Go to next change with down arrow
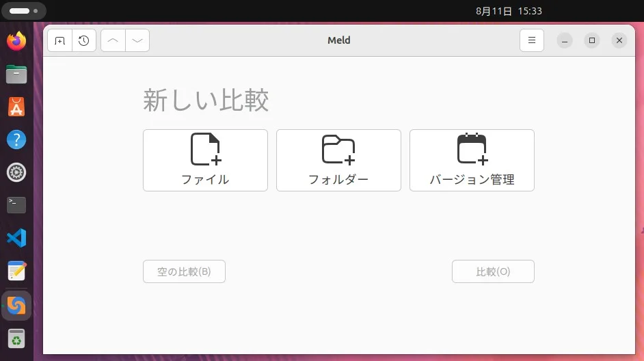 point(137,40)
